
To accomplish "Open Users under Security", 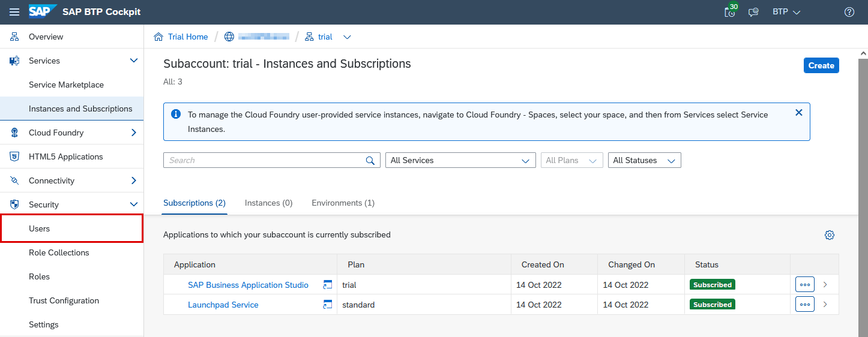I will 72,228.
